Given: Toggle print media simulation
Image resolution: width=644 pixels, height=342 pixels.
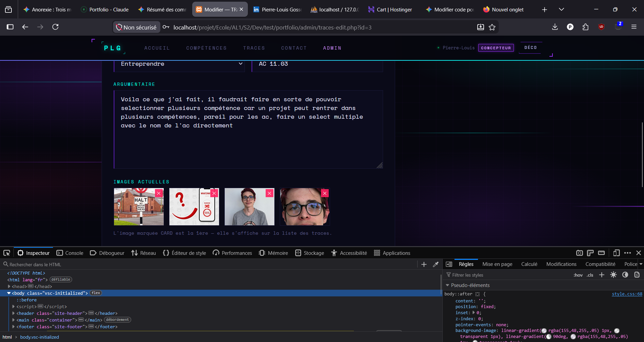Looking at the screenshot, I should coord(637,275).
